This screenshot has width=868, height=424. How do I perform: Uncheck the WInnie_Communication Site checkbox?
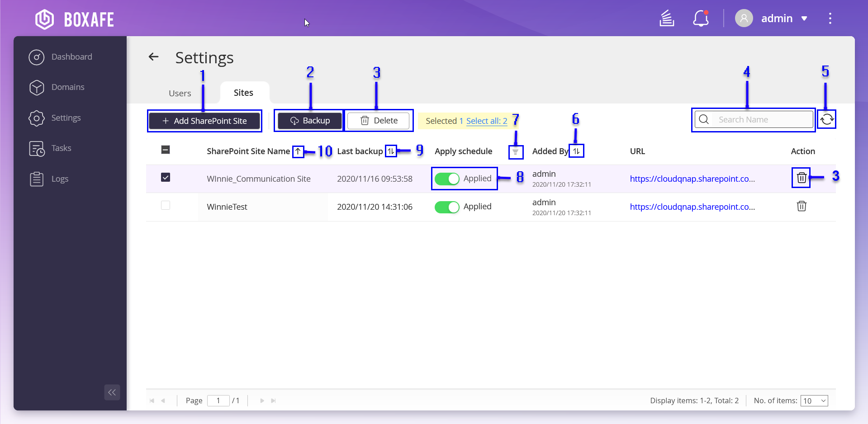point(166,177)
